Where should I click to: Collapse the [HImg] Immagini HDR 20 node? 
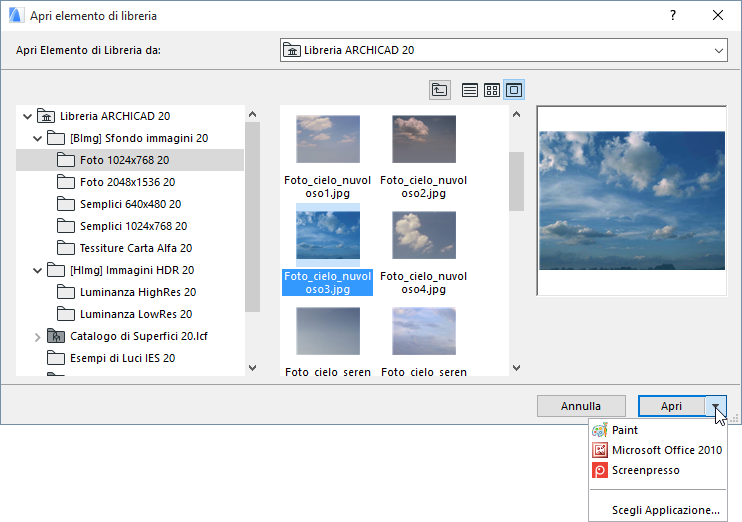37,270
